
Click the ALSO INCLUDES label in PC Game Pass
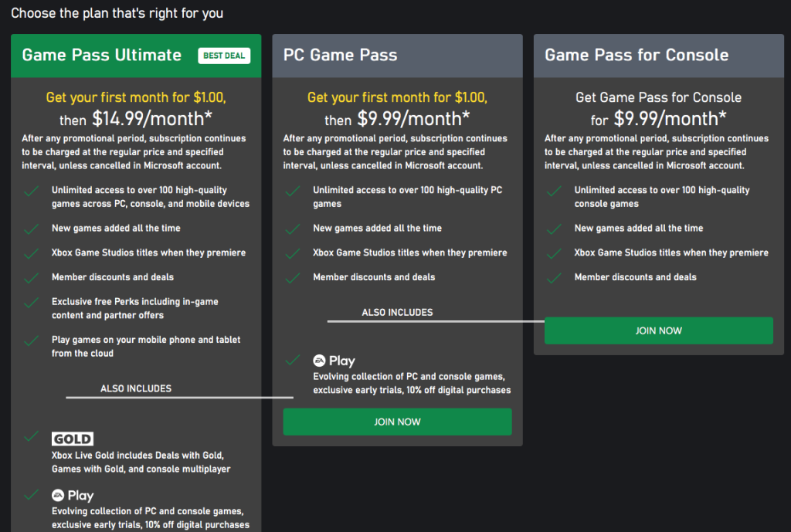coord(397,313)
